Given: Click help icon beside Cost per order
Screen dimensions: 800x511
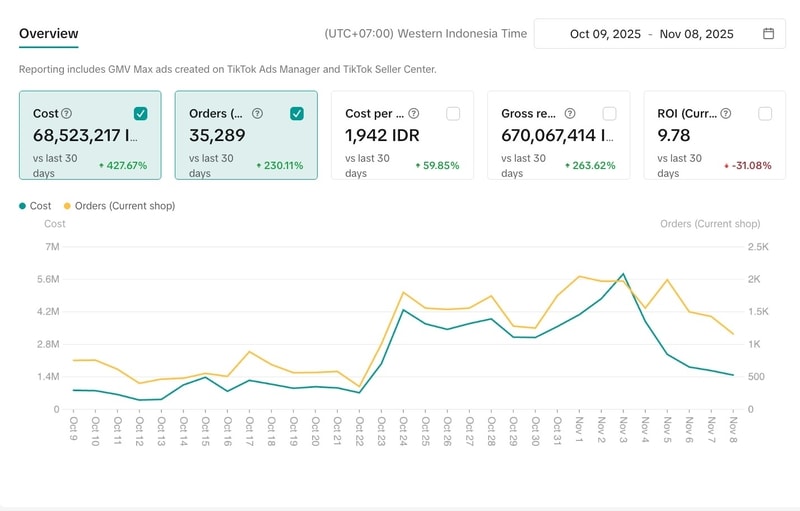Looking at the screenshot, I should pos(413,114).
